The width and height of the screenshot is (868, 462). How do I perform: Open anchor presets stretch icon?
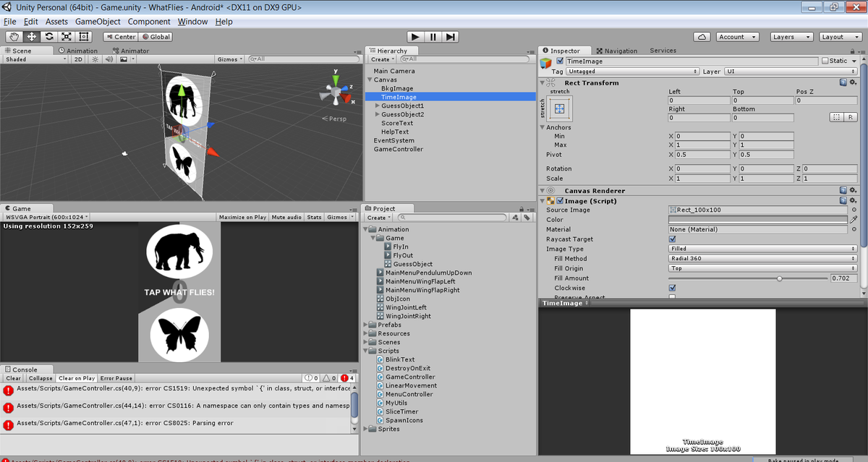coord(559,108)
